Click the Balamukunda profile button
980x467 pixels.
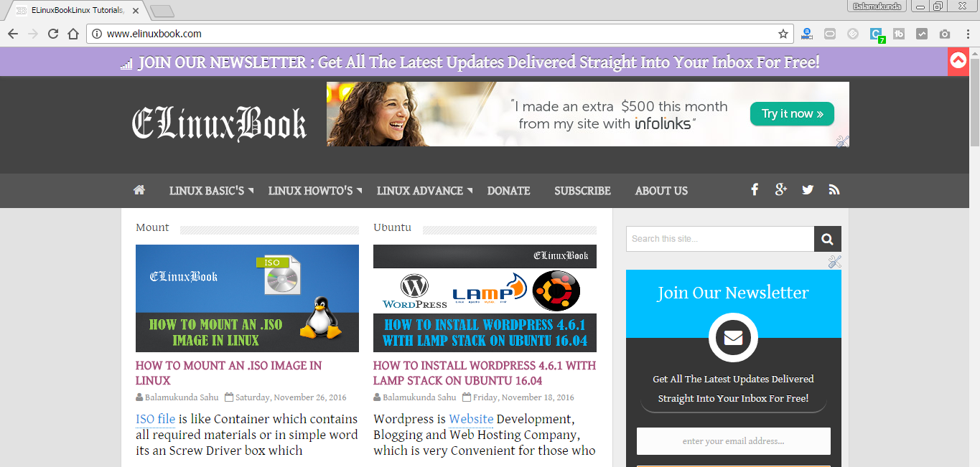(x=878, y=6)
